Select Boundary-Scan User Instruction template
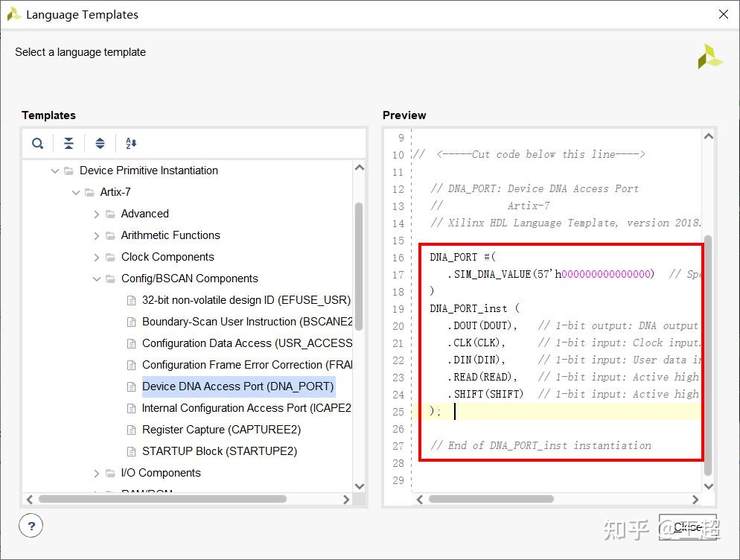This screenshot has height=560, width=740. (x=247, y=322)
